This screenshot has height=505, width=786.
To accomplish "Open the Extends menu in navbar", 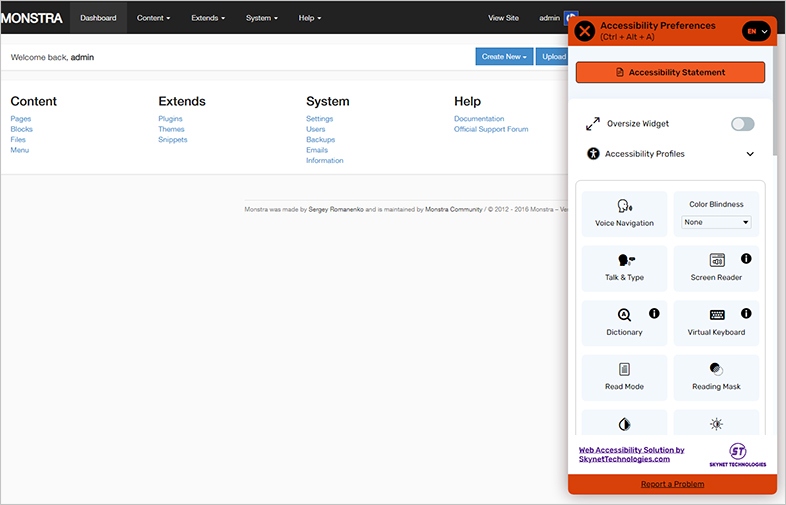I will [208, 18].
